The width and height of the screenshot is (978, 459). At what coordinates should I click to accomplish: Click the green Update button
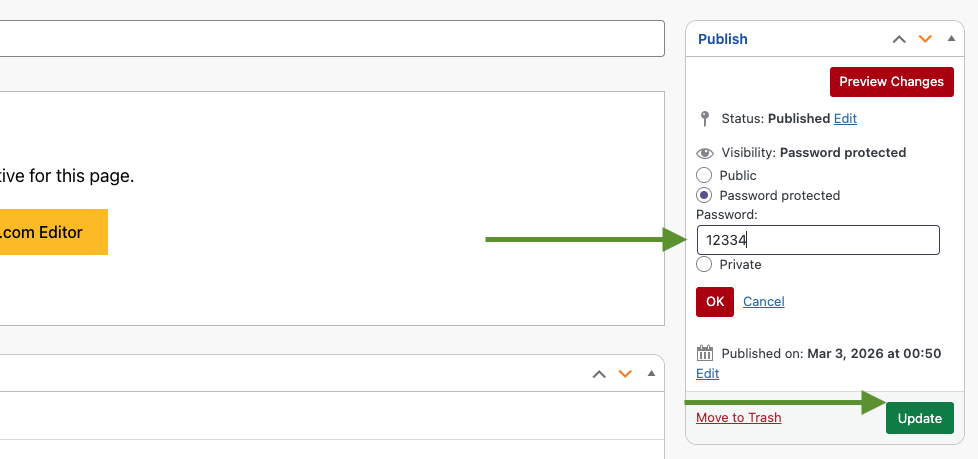click(x=919, y=418)
